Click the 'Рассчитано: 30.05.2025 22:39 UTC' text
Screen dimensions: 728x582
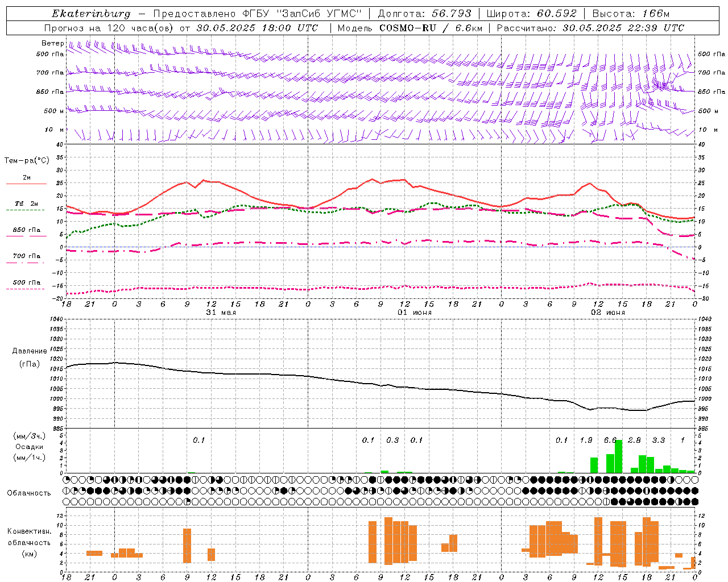coord(590,28)
